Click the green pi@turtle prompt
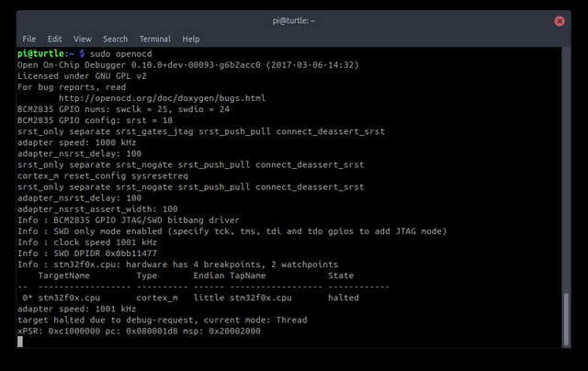This screenshot has width=588, height=371. [40, 53]
